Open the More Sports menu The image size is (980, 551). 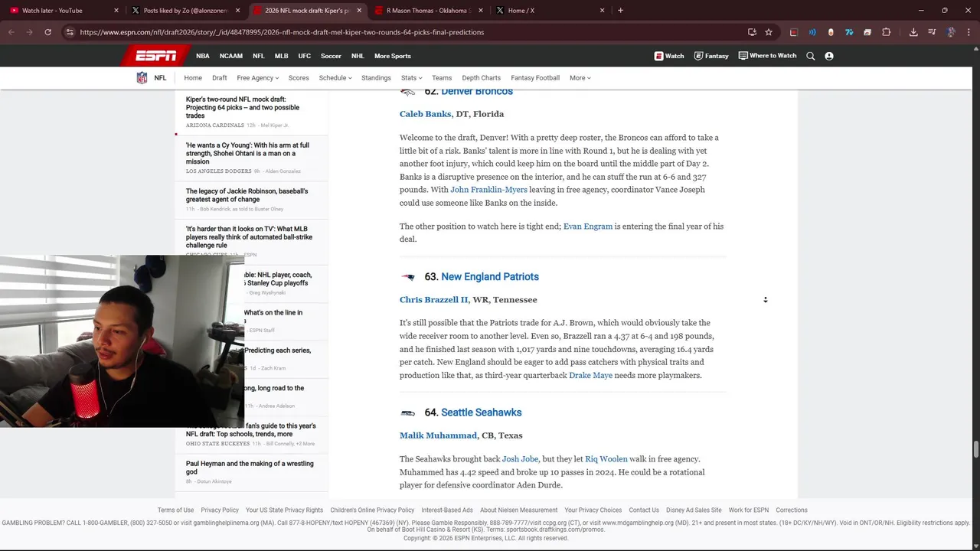pyautogui.click(x=393, y=56)
